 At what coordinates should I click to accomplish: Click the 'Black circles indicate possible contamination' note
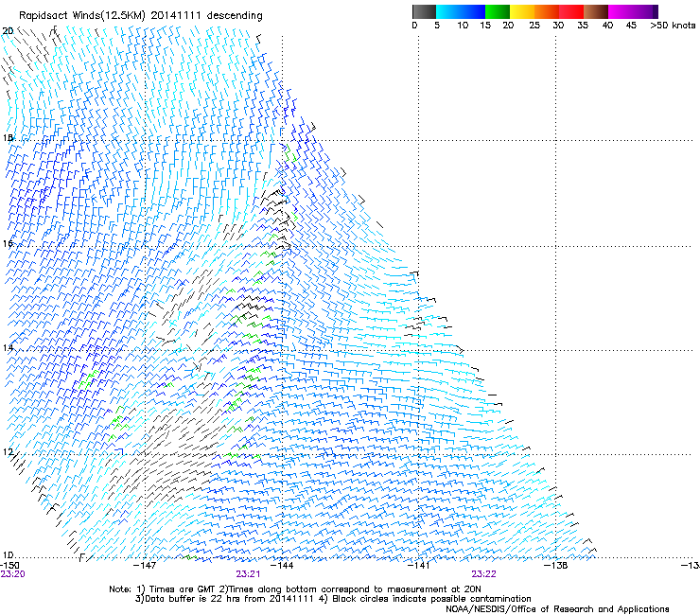(x=426, y=599)
